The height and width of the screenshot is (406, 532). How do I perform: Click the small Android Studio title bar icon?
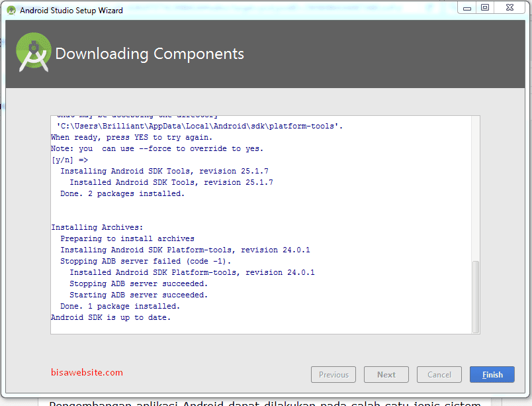tap(11, 11)
